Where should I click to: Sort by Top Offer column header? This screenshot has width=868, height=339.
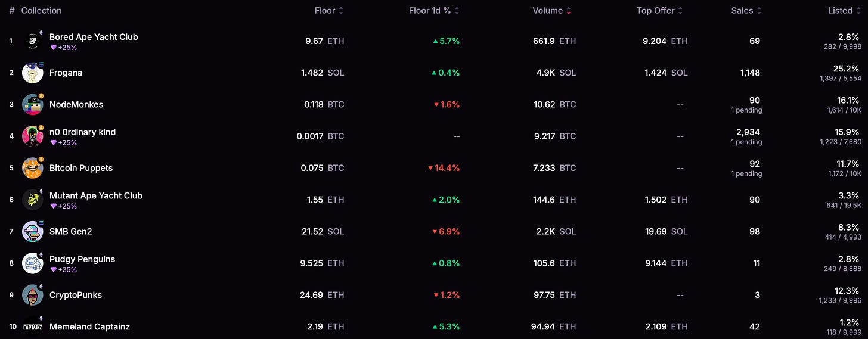tap(659, 11)
